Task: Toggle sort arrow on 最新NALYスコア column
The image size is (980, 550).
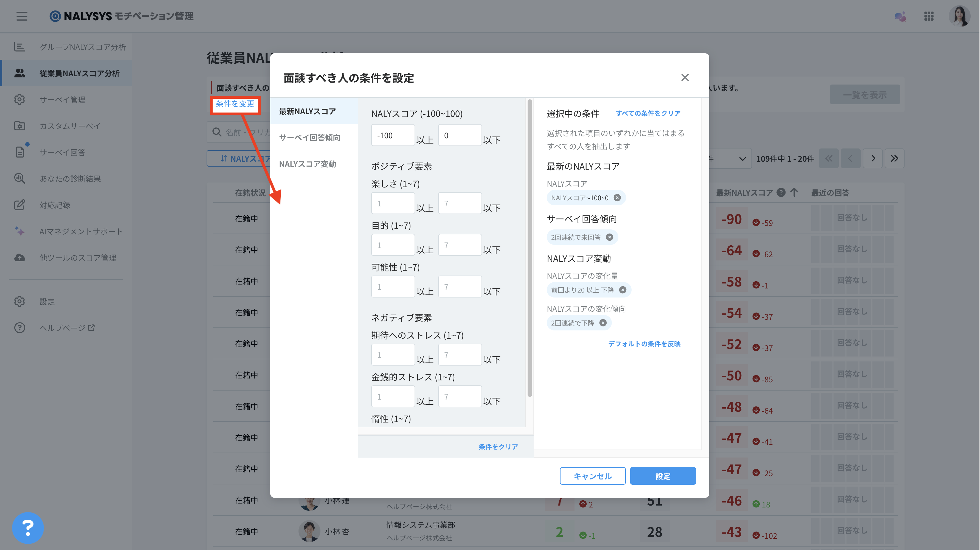Action: 794,193
